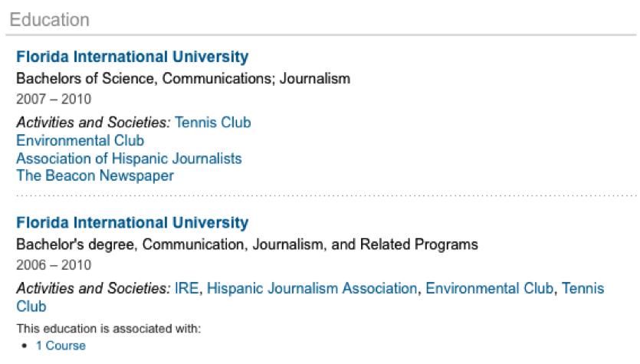Click the 2007 – 2010 date range
640x364 pixels.
pyautogui.click(x=54, y=99)
